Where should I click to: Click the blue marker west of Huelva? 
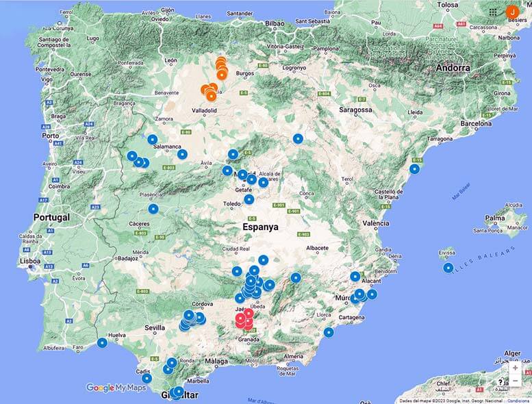pyautogui.click(x=102, y=342)
